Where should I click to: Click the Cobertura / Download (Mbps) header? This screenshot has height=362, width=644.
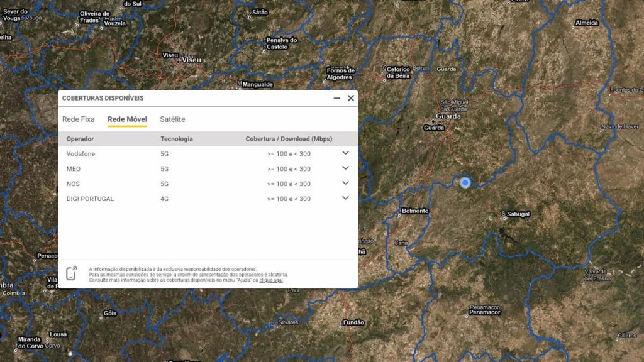point(289,139)
